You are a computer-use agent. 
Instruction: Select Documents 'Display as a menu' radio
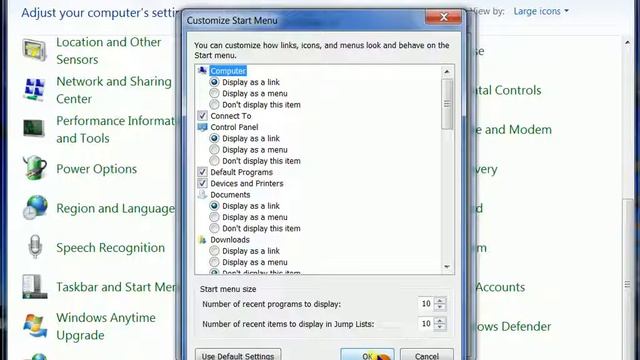point(214,217)
